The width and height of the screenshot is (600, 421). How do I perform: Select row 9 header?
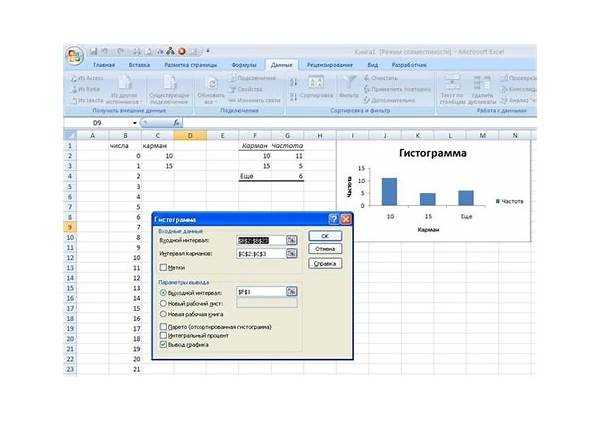click(x=70, y=227)
